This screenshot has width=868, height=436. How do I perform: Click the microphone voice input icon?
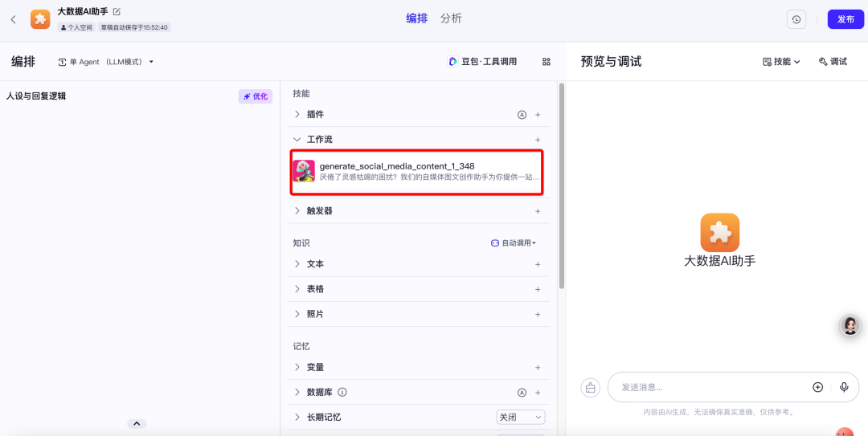[844, 387]
